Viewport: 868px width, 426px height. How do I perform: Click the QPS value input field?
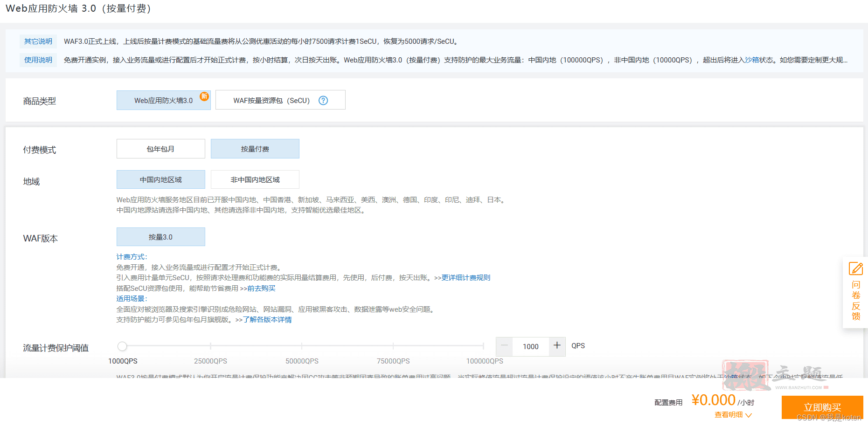(x=531, y=346)
